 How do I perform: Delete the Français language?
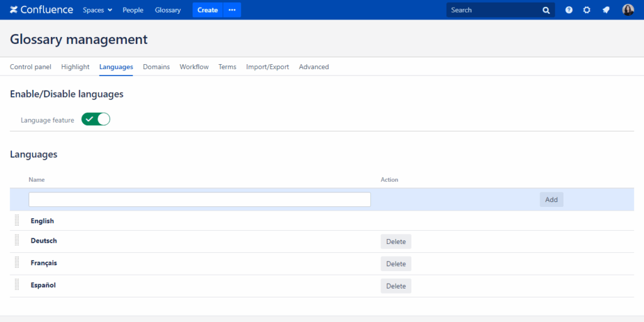[396, 264]
